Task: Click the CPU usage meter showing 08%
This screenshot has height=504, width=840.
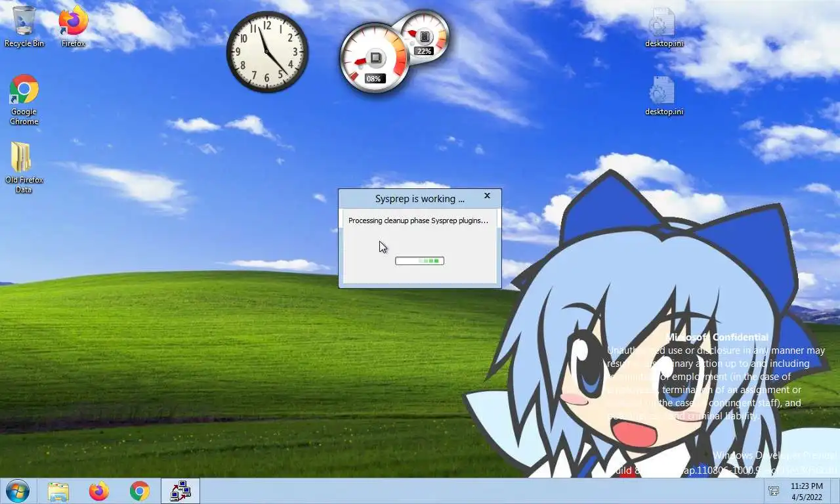Action: point(374,58)
